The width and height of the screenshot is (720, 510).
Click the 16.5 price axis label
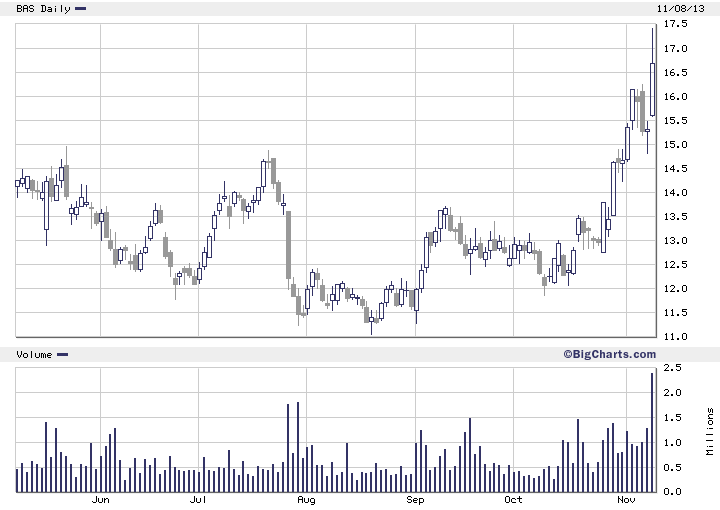pyautogui.click(x=675, y=73)
